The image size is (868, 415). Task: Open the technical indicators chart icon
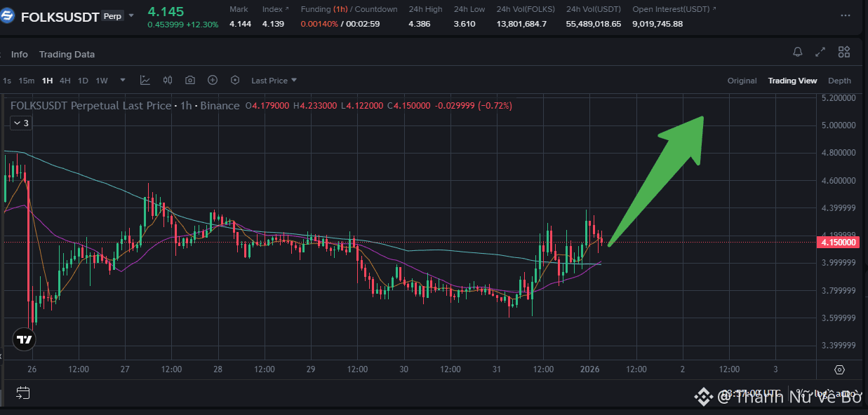(145, 81)
